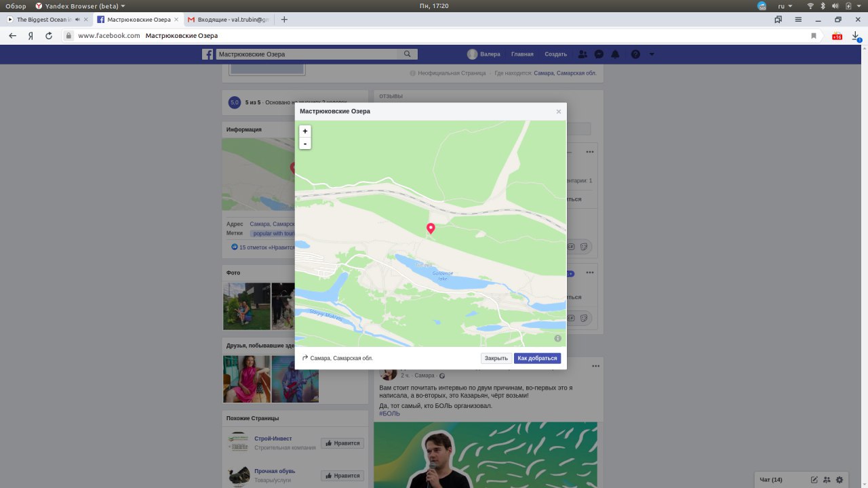Click the Самара, Самарская обл. address in dialog footer
The height and width of the screenshot is (488, 868).
tap(342, 358)
